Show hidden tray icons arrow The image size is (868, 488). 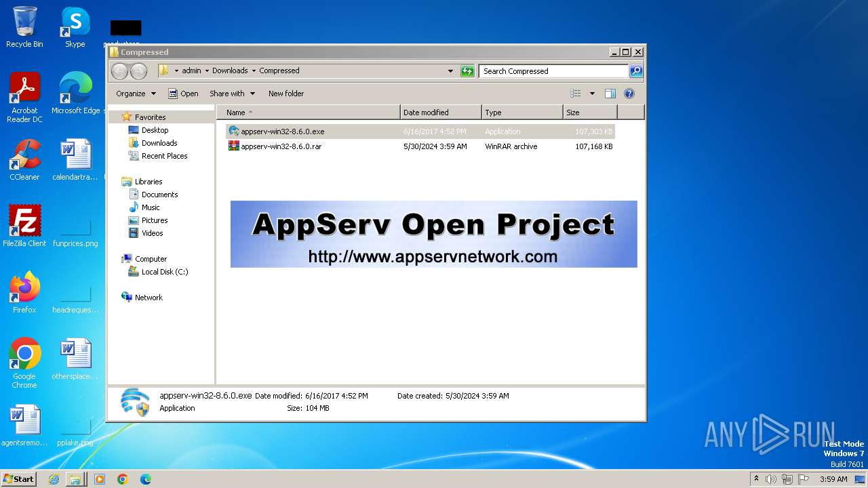coord(756,479)
